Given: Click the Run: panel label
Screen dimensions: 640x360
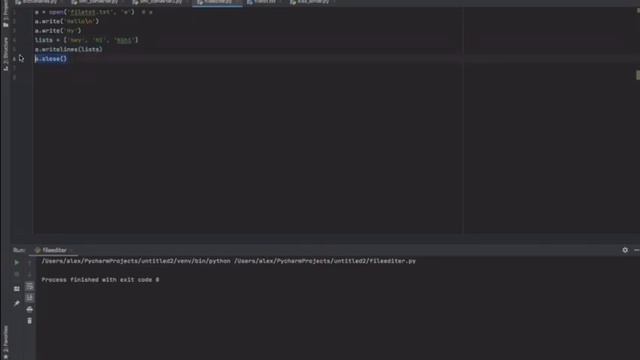Looking at the screenshot, I should tap(19, 250).
